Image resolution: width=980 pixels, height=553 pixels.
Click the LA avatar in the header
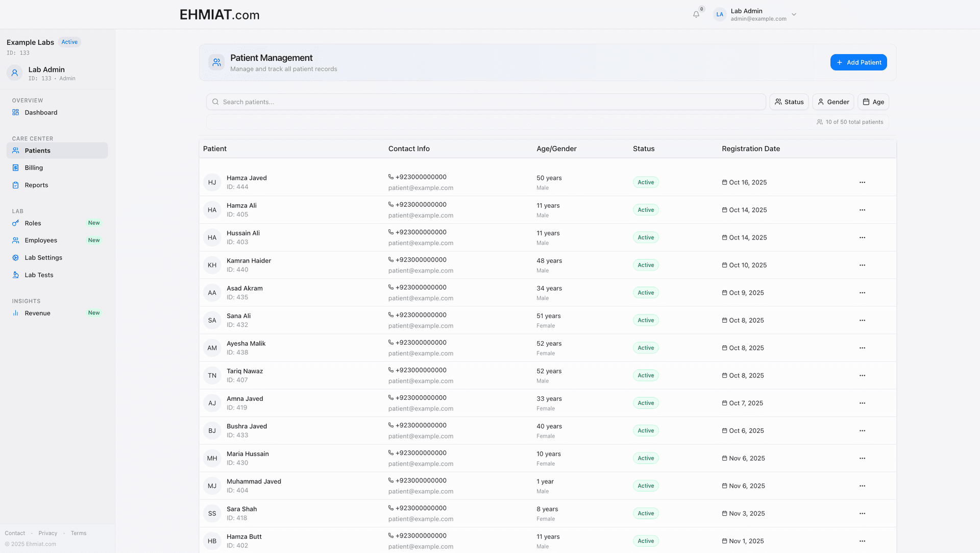pyautogui.click(x=720, y=14)
